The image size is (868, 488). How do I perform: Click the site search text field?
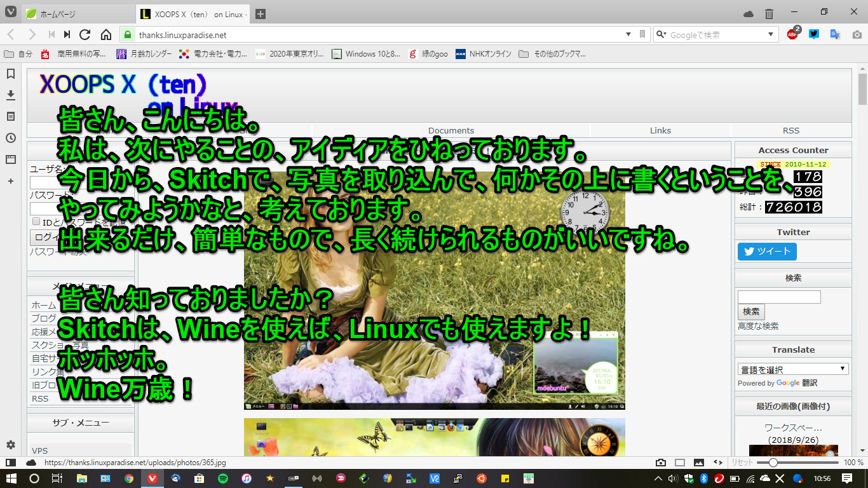[x=779, y=297]
